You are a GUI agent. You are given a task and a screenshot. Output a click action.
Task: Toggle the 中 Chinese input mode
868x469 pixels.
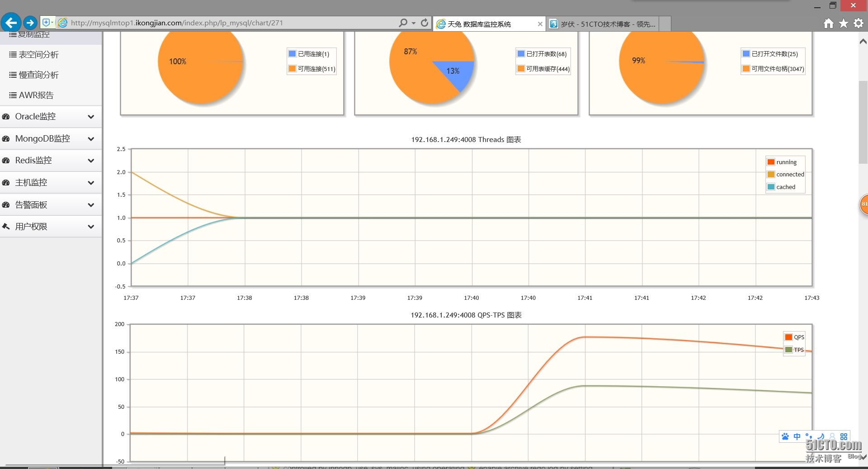[797, 436]
